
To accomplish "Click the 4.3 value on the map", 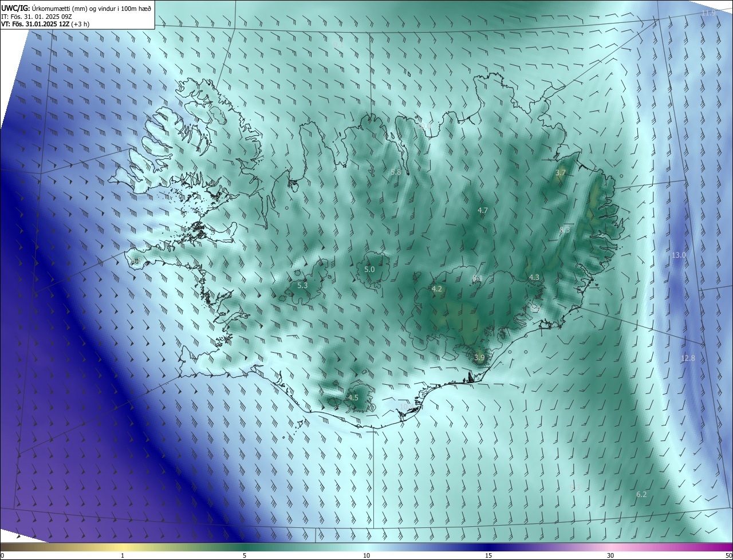I will [534, 277].
